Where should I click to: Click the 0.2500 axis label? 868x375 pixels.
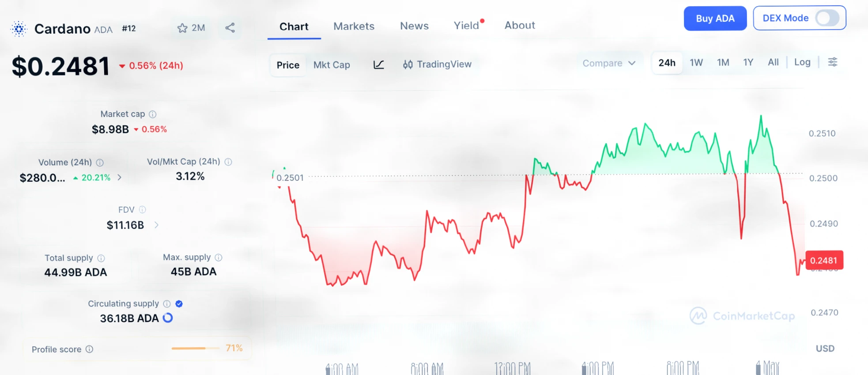tap(823, 178)
